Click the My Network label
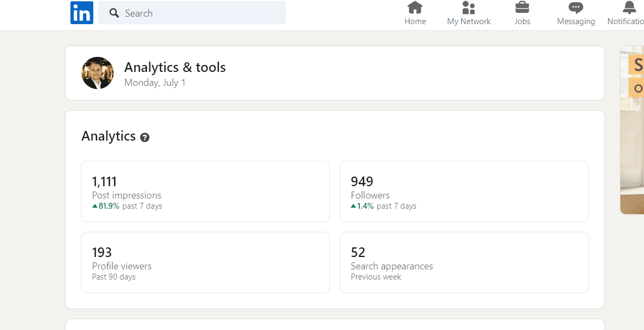The height and width of the screenshot is (330, 644). 469,21
